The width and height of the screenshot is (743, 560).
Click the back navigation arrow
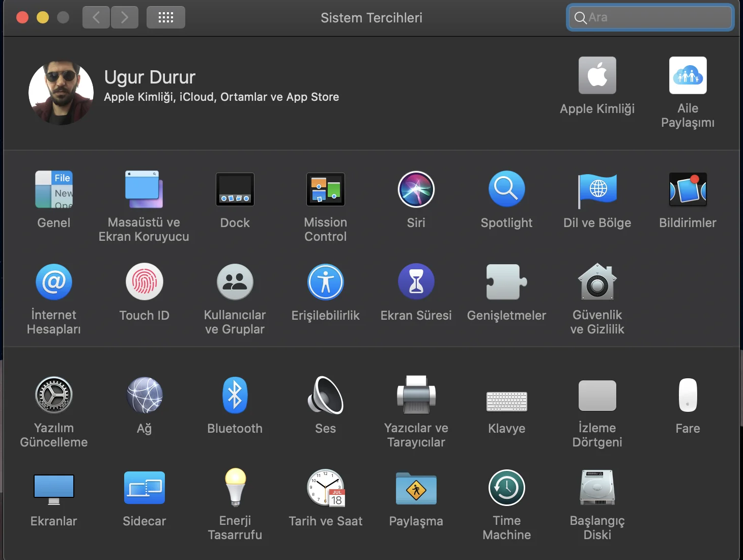click(x=96, y=18)
